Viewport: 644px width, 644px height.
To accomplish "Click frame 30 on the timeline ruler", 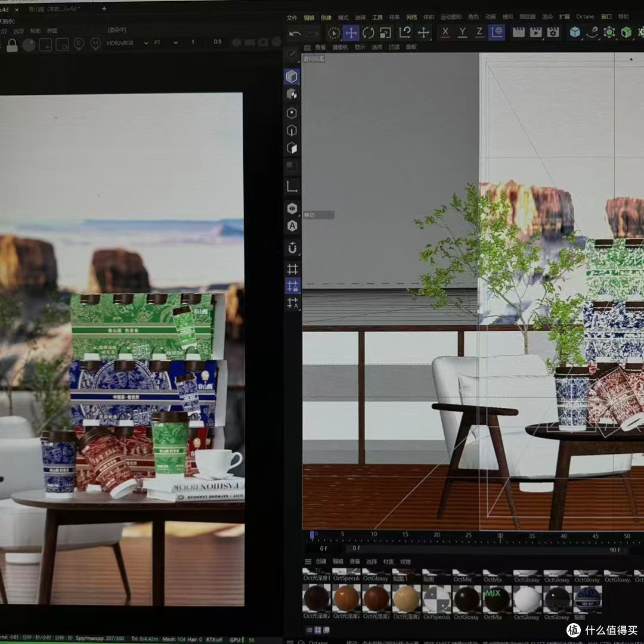I will tap(500, 536).
